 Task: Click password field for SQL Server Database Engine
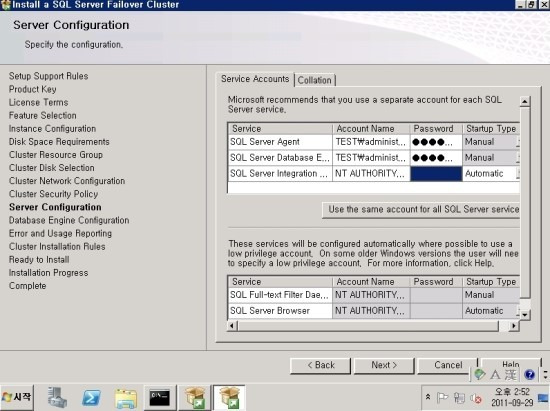(x=436, y=158)
